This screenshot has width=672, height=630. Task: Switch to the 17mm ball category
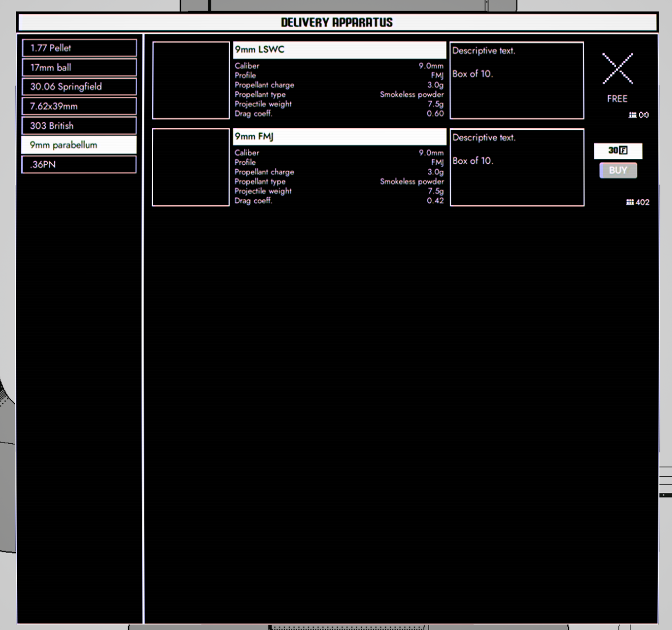(x=79, y=68)
